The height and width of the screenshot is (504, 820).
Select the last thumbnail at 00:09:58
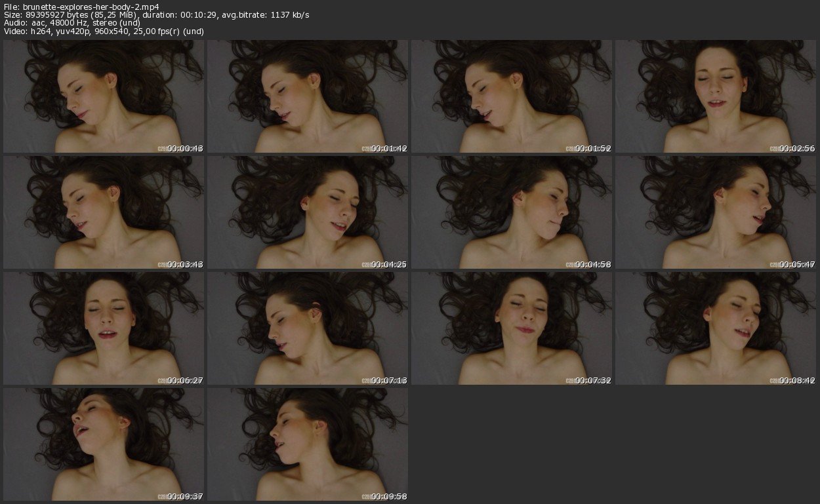308,444
